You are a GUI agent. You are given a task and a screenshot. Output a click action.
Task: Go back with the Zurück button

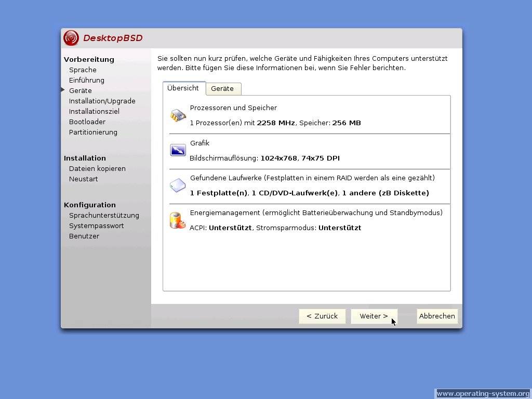pyautogui.click(x=322, y=316)
